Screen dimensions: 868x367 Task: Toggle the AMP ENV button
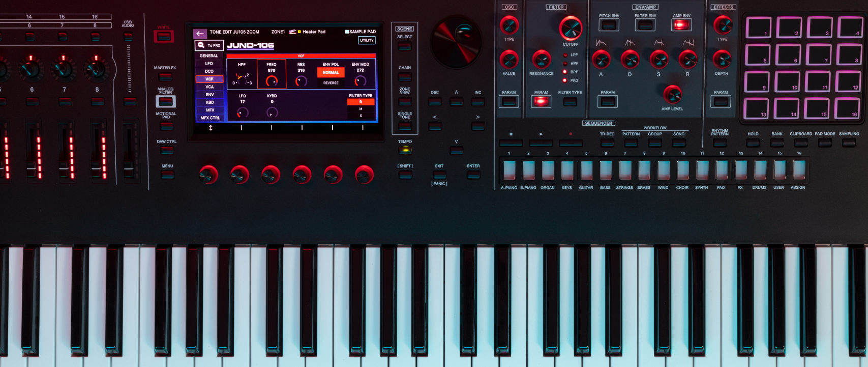(x=681, y=24)
